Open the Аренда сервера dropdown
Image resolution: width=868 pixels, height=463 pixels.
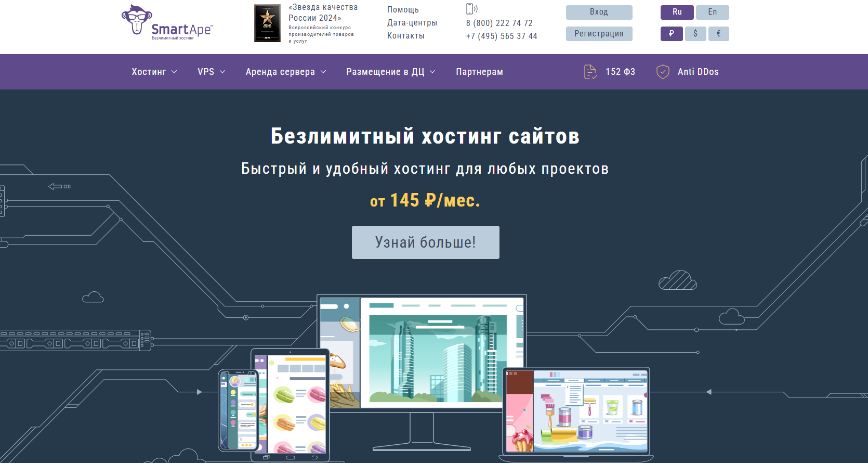(285, 72)
